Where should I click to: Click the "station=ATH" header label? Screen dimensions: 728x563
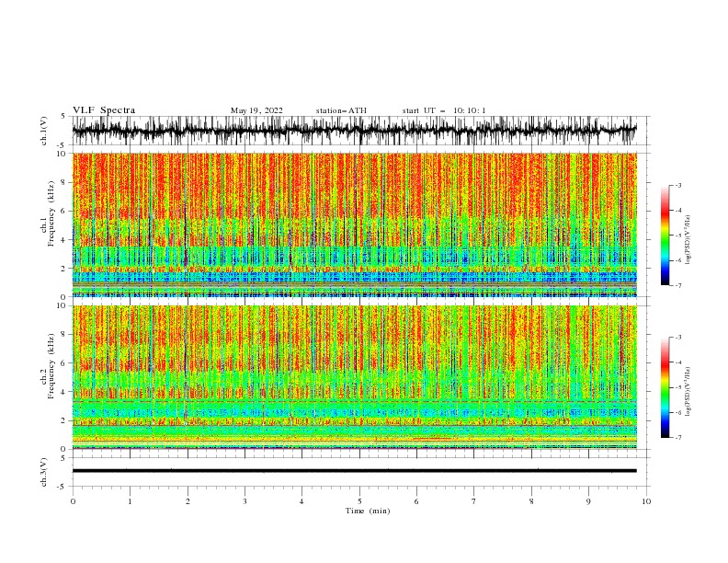point(341,110)
